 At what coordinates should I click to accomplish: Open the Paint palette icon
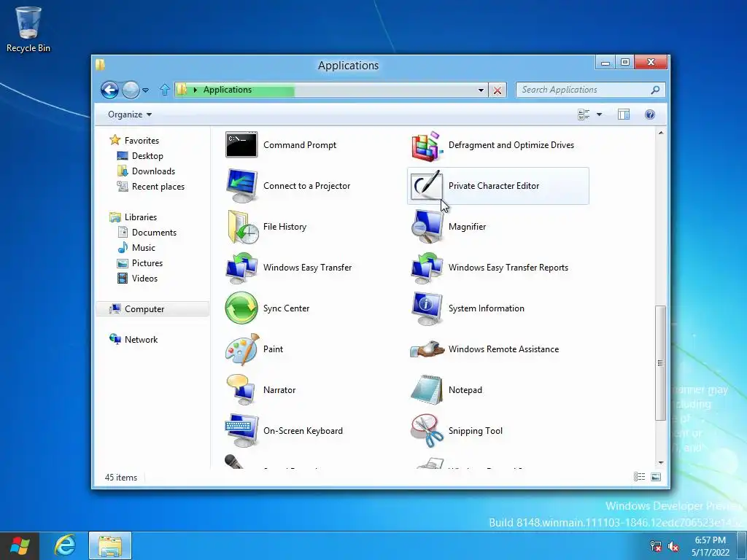242,349
